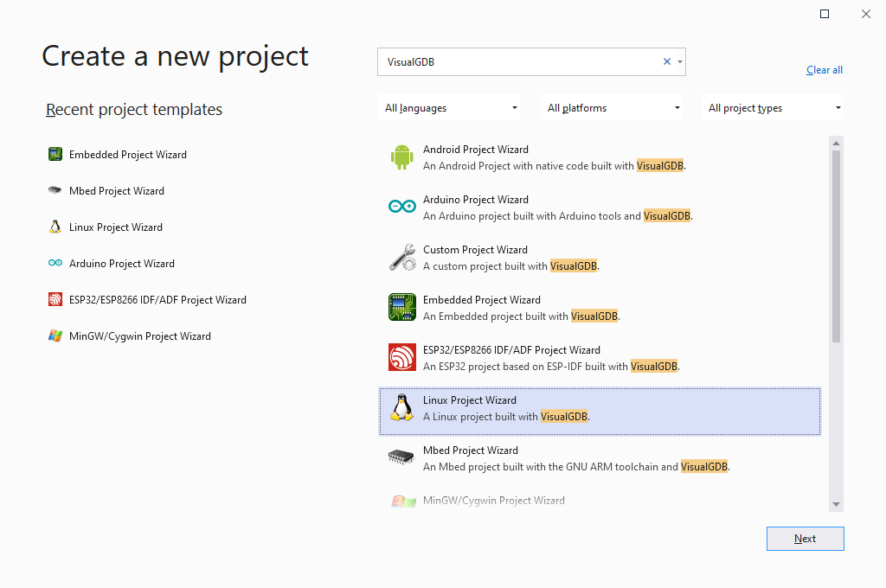The width and height of the screenshot is (886, 588).
Task: Select the Arduino Project Wizard infinity icon
Action: pos(401,207)
